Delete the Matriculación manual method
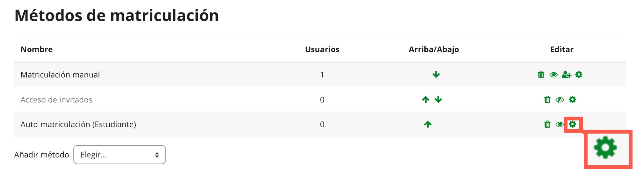 tap(541, 75)
